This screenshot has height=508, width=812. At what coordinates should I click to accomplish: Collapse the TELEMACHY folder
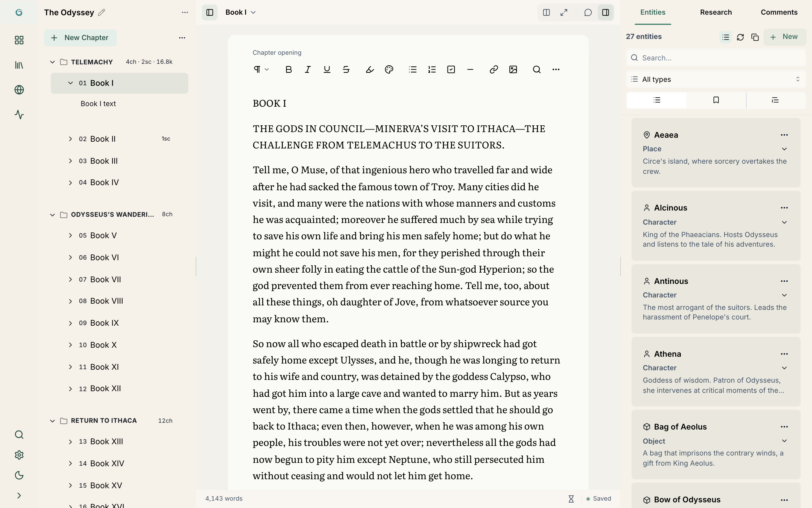52,62
